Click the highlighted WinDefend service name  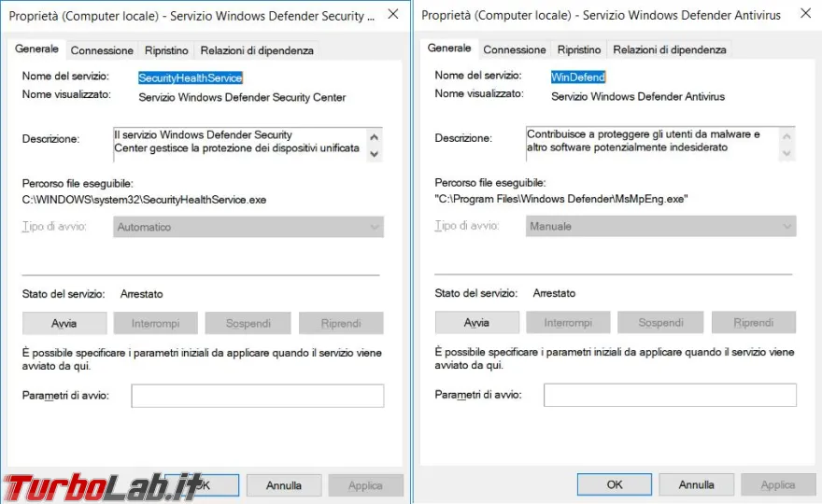point(578,77)
